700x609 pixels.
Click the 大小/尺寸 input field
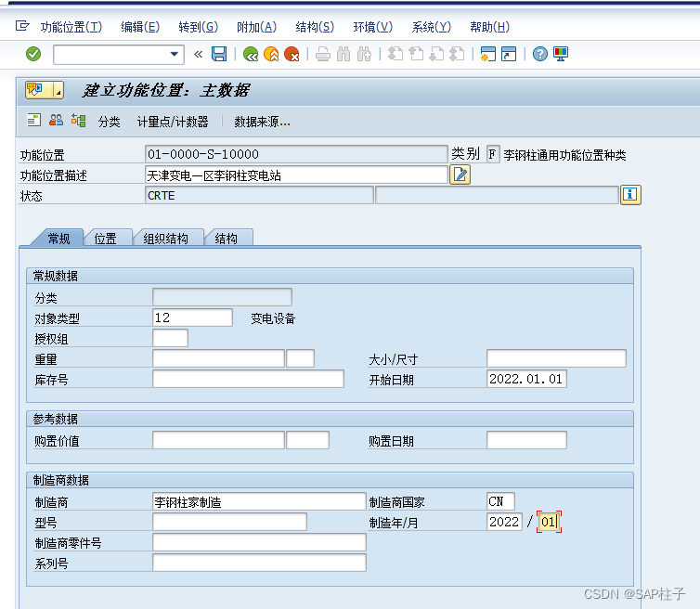556,358
